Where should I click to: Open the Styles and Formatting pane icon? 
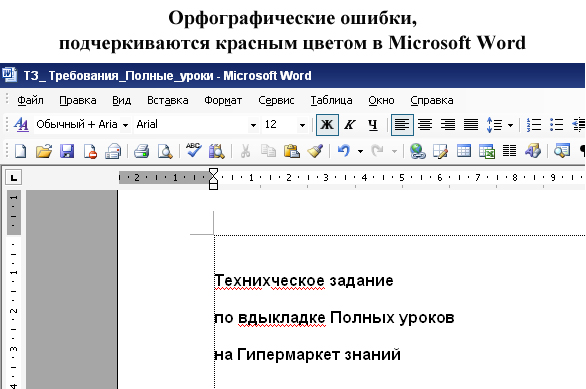[21, 124]
